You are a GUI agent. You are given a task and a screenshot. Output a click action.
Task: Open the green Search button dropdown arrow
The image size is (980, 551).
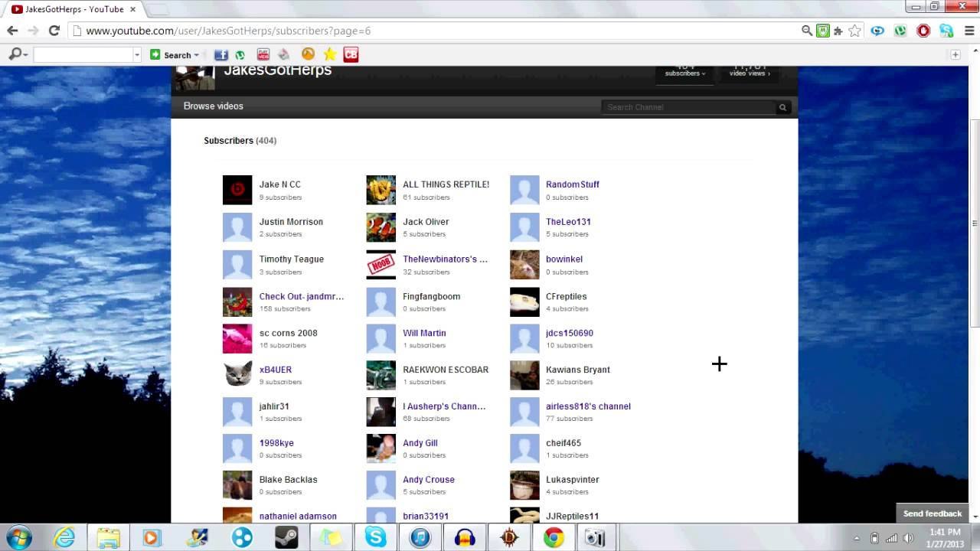tap(196, 55)
